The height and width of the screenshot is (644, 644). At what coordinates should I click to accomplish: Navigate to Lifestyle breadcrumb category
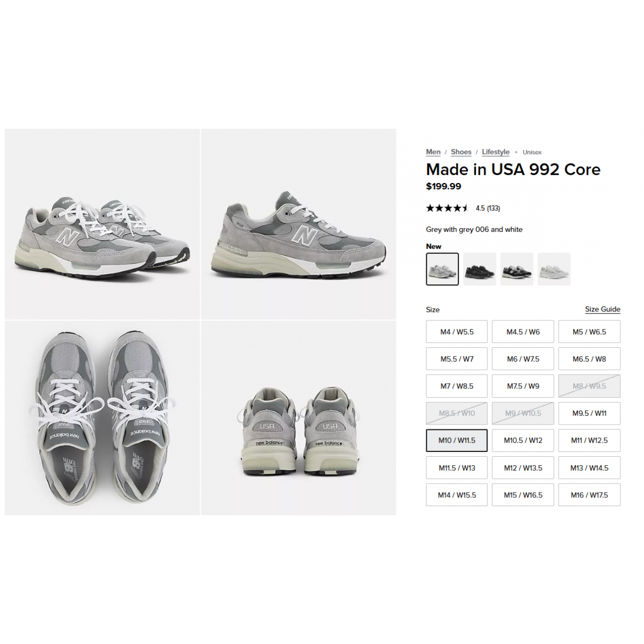[495, 152]
